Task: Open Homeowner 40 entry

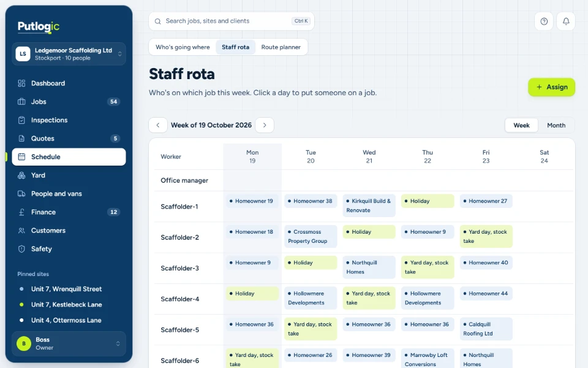Action: [486, 263]
